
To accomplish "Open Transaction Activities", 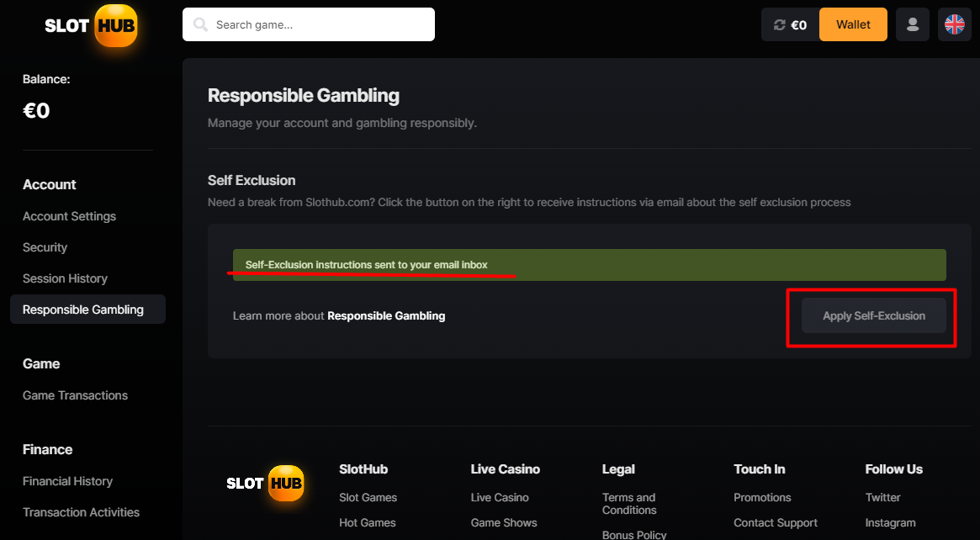I will click(81, 512).
